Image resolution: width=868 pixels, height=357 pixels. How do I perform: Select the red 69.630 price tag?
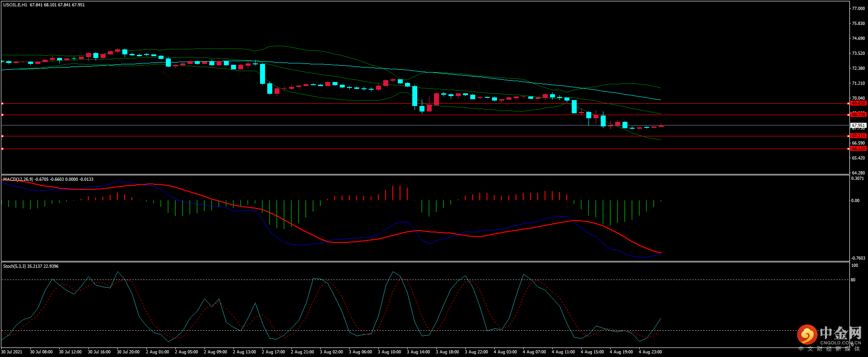(858, 103)
